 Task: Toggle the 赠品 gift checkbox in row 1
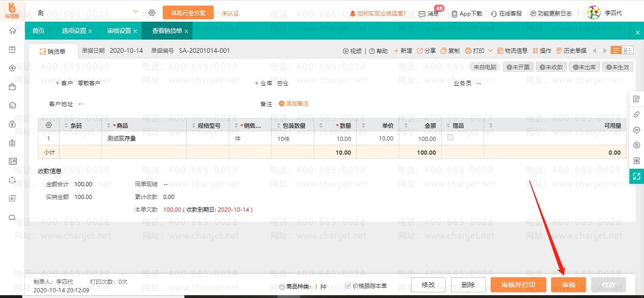point(450,138)
